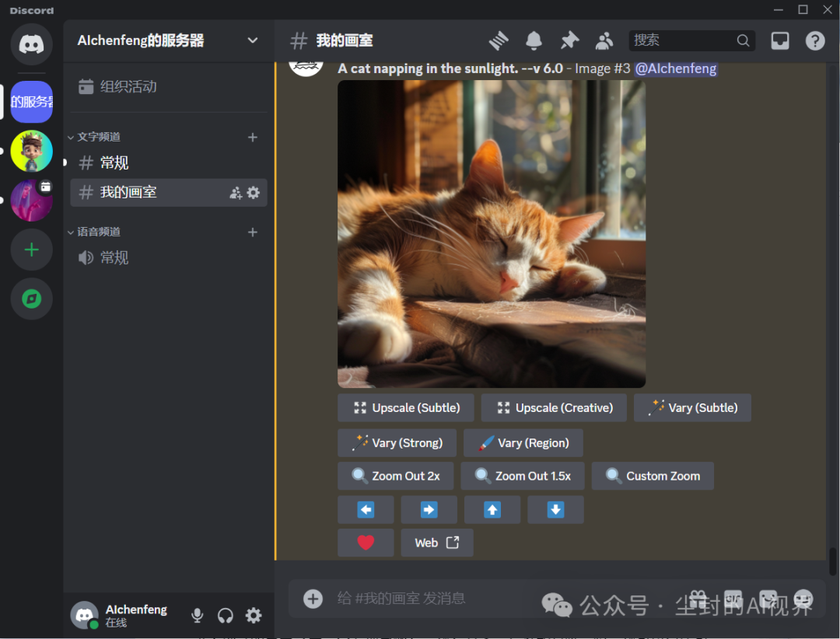
Task: Toggle the red heart favorite button
Action: coord(366,543)
